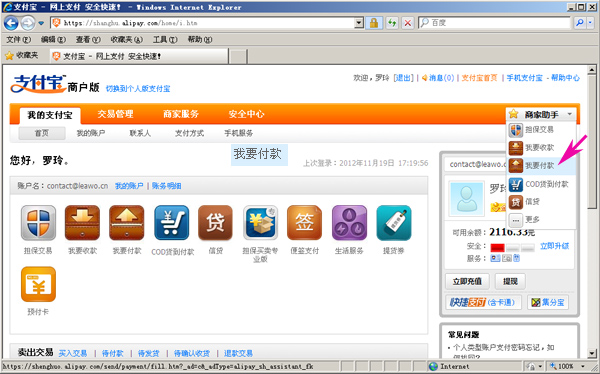This screenshot has height=374, width=600.
Task: Open the 工具(T) menu
Action: pyautogui.click(x=165, y=39)
